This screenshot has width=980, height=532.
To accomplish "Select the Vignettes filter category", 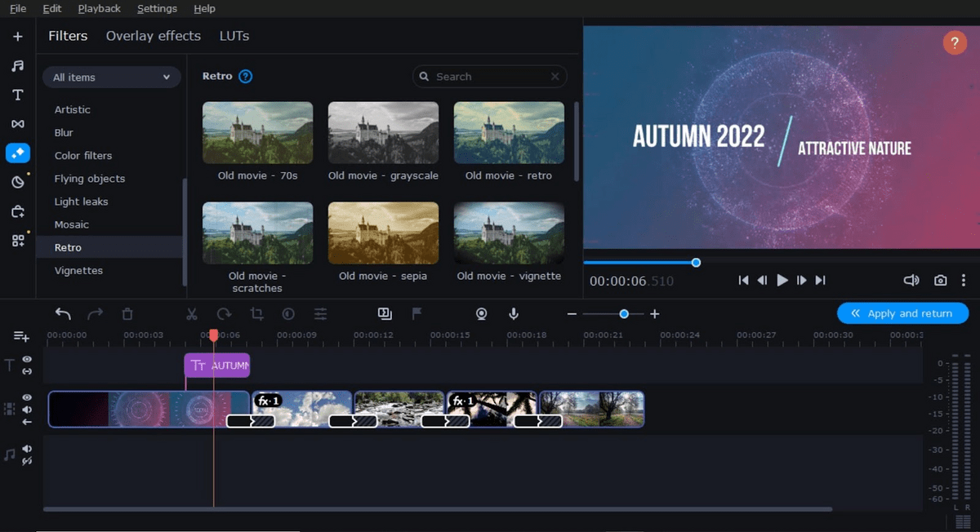I will (78, 270).
